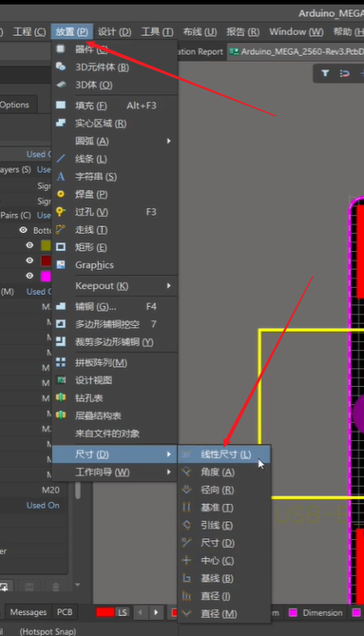
Task: Toggle eye icon next to dark red swatch
Action: tap(29, 260)
